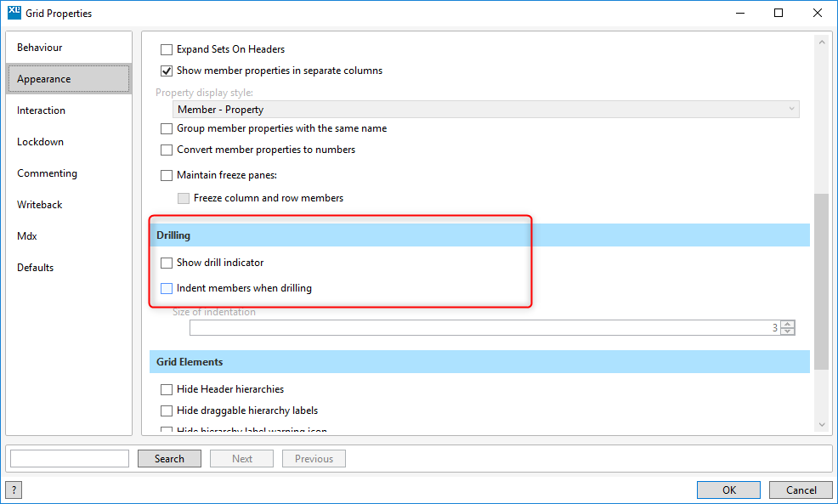The width and height of the screenshot is (838, 504).
Task: Open the Writeback settings tab
Action: click(40, 205)
